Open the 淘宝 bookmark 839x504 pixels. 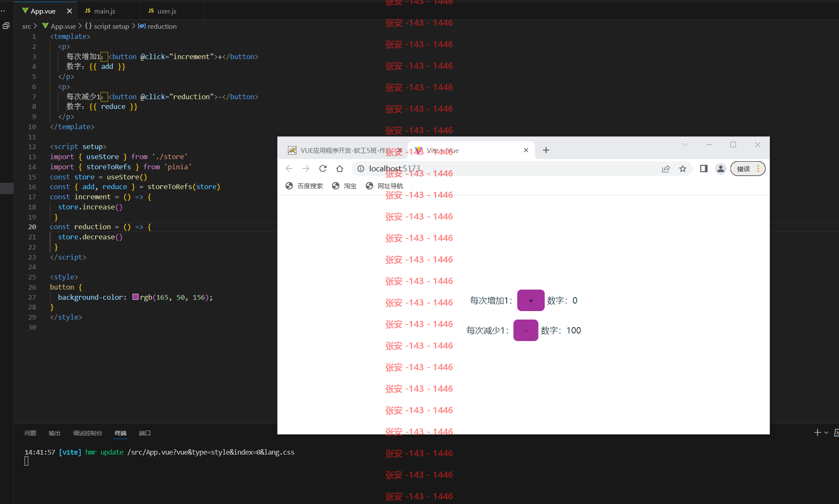345,186
